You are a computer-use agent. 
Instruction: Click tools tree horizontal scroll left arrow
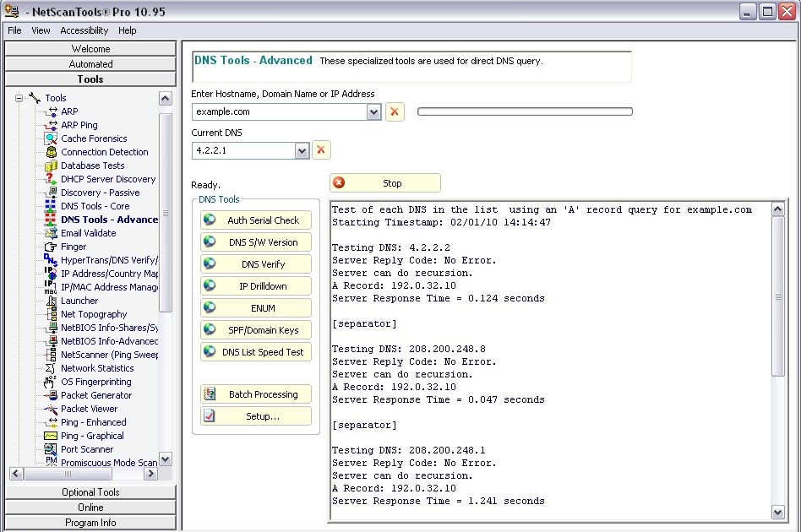pyautogui.click(x=16, y=474)
